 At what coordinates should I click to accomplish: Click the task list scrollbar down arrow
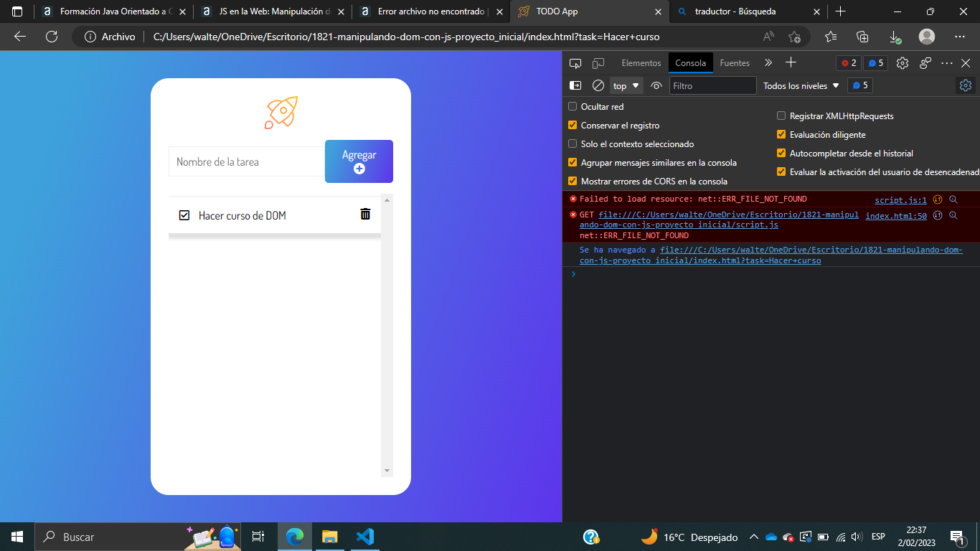pos(387,471)
